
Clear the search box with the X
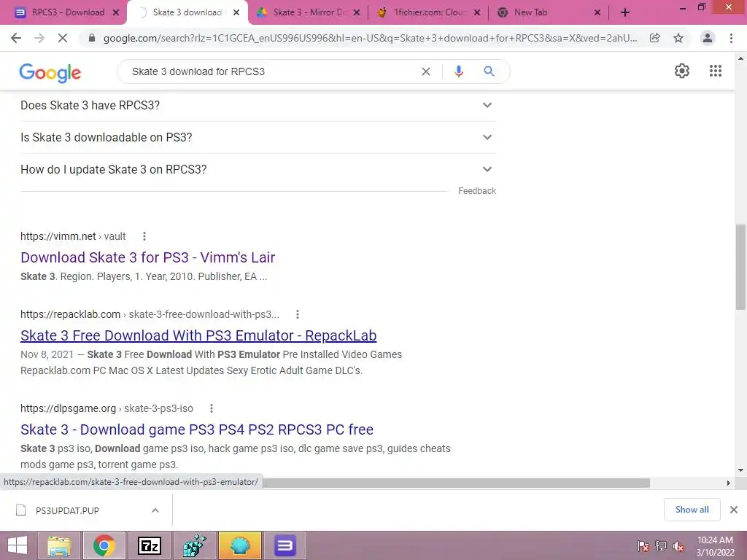pos(426,71)
